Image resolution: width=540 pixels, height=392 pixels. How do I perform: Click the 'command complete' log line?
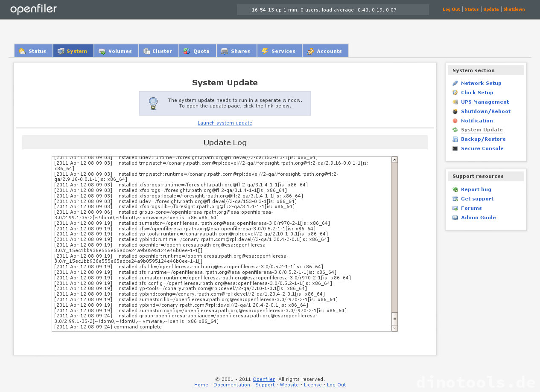[108, 327]
